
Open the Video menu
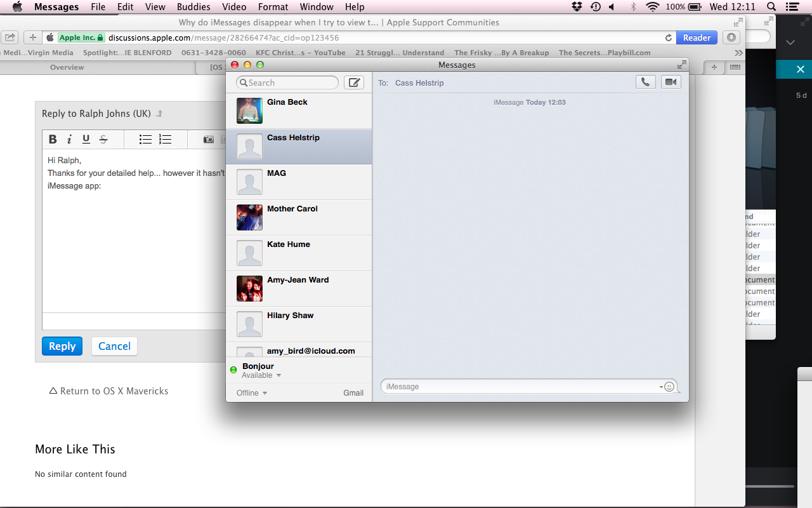coord(235,7)
